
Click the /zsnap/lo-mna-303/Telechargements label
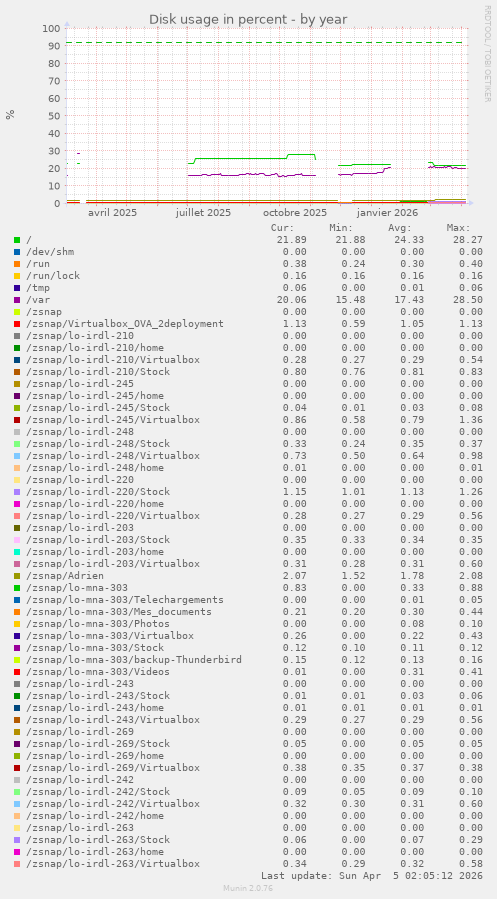point(125,600)
